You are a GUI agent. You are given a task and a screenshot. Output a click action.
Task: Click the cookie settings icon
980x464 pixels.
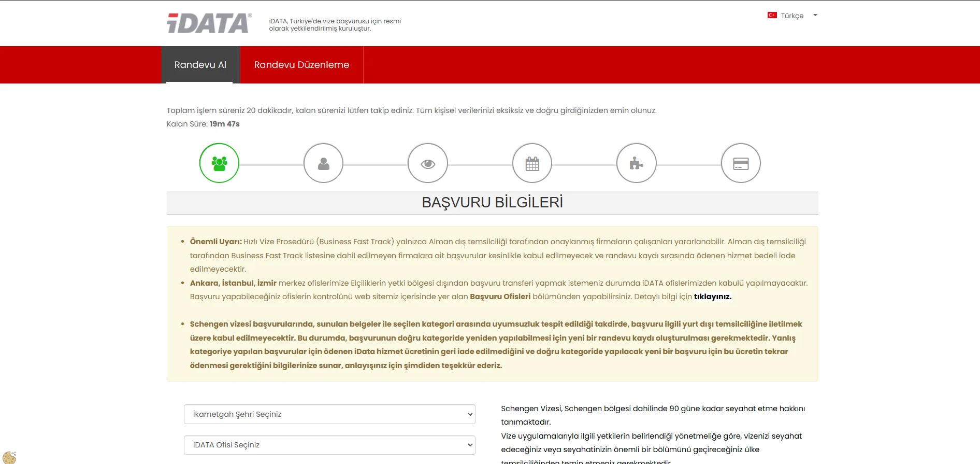[9, 457]
